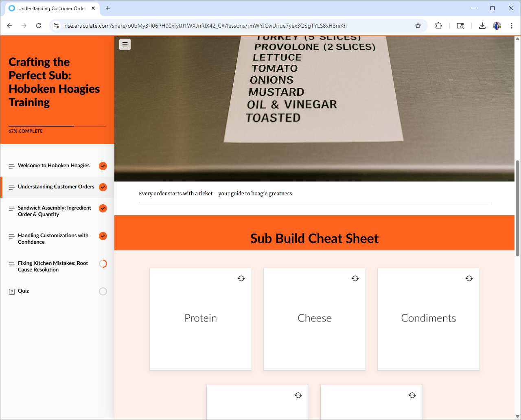Image resolution: width=521 pixels, height=420 pixels.
Task: View site information in the address bar
Action: [x=57, y=26]
